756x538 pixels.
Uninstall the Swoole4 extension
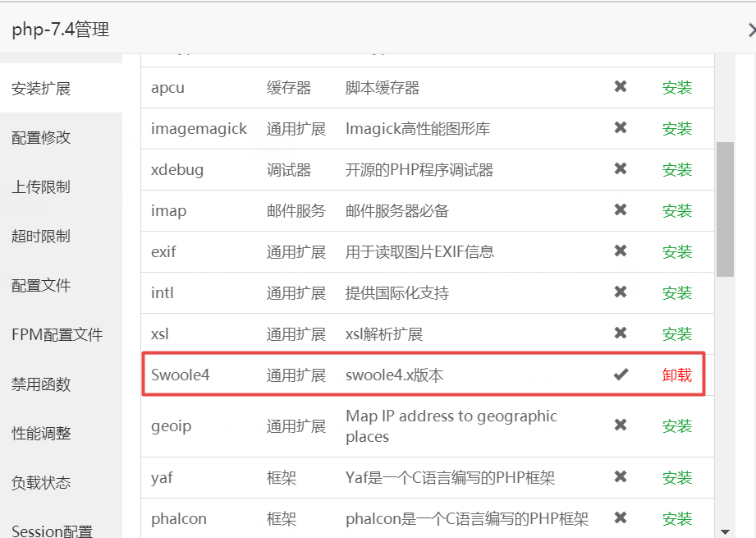676,375
